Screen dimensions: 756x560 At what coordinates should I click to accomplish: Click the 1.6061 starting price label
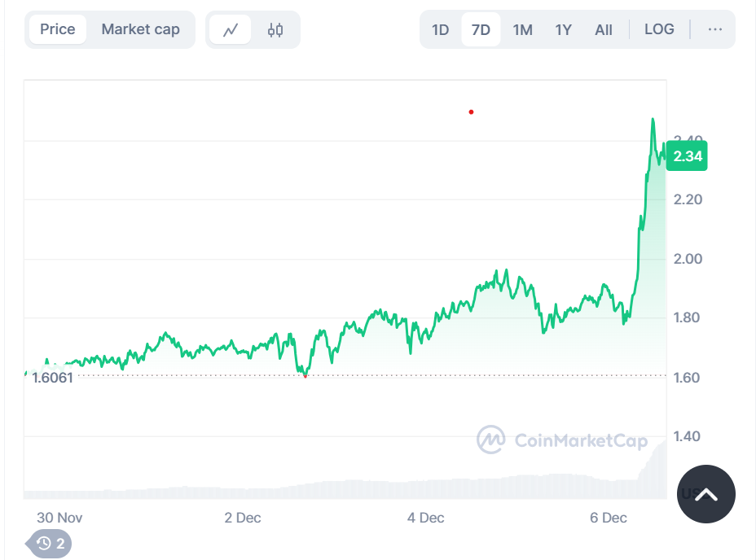52,378
